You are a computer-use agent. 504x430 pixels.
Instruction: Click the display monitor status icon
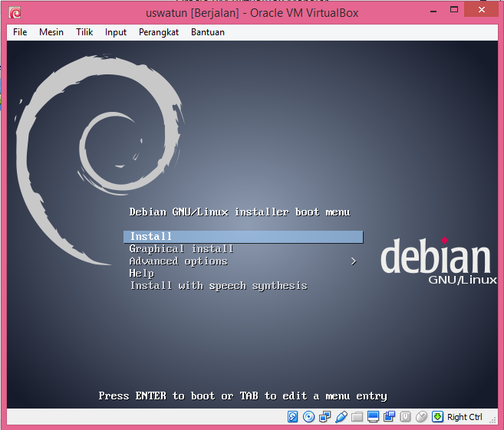point(373,417)
